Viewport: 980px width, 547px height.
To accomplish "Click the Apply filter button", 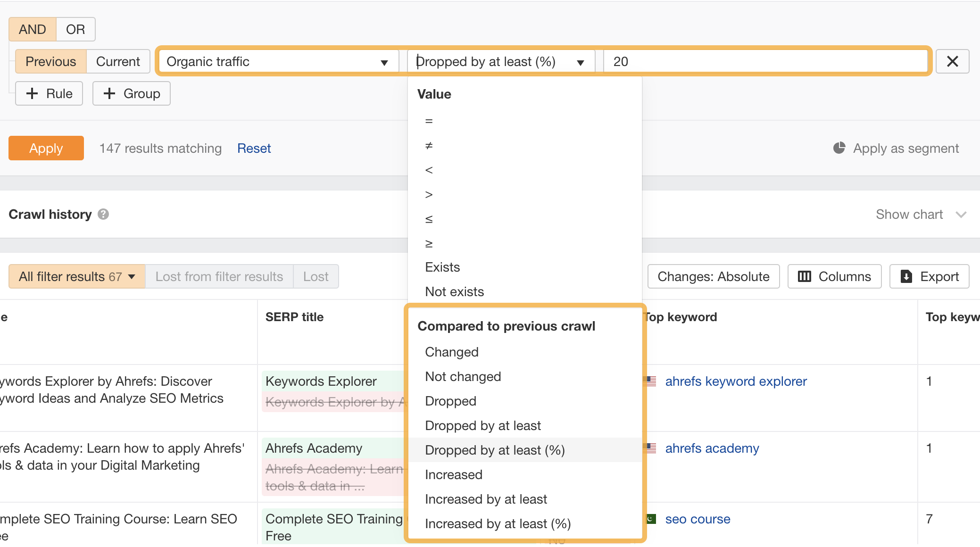I will (x=46, y=148).
